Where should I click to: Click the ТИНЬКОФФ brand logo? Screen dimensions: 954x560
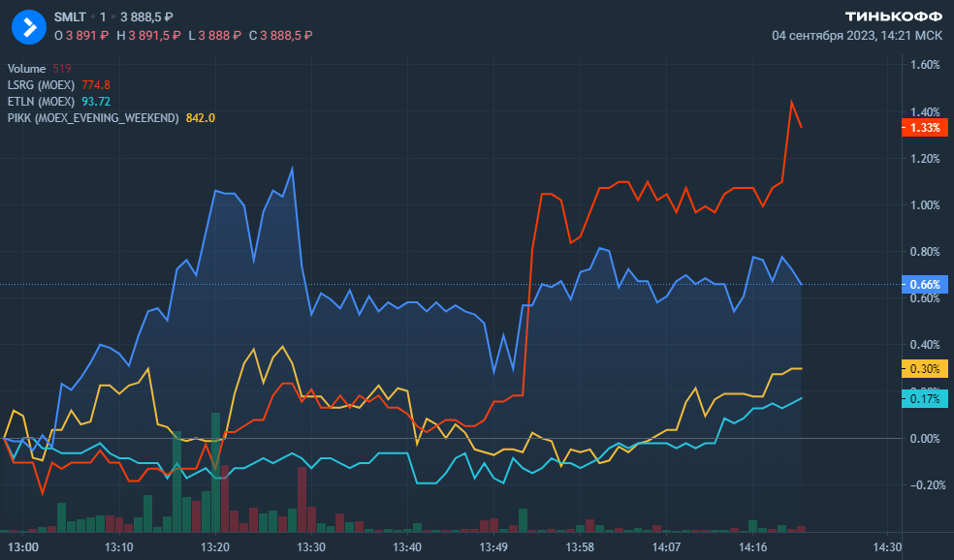tap(893, 16)
